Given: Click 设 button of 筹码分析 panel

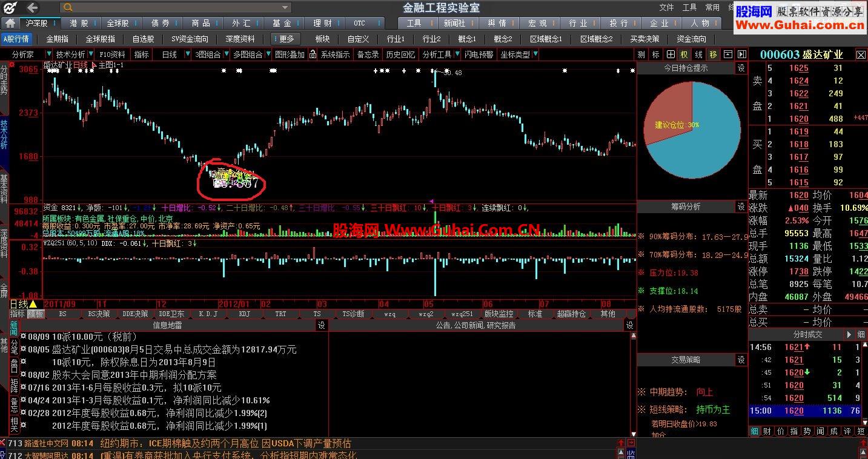Looking at the screenshot, I should 741,207.
